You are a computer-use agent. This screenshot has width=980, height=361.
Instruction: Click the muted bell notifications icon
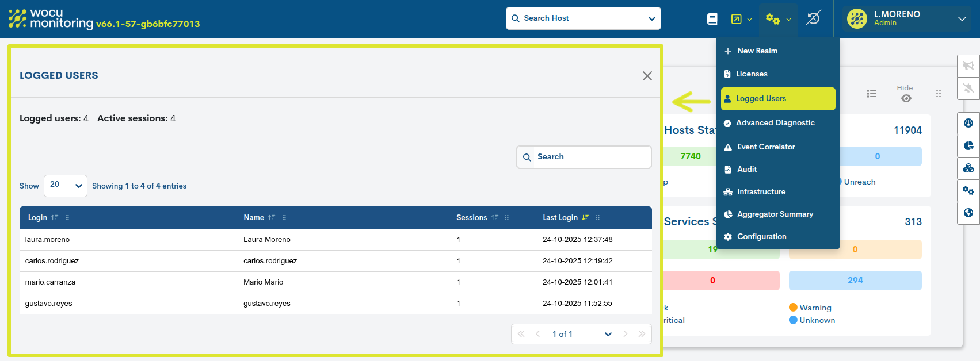[x=968, y=88]
